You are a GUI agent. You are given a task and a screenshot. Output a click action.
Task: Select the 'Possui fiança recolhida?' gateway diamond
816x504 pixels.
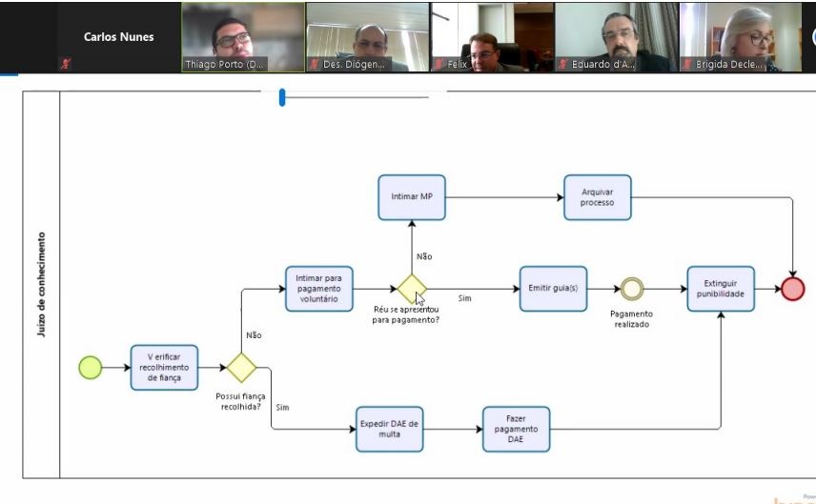tap(240, 367)
